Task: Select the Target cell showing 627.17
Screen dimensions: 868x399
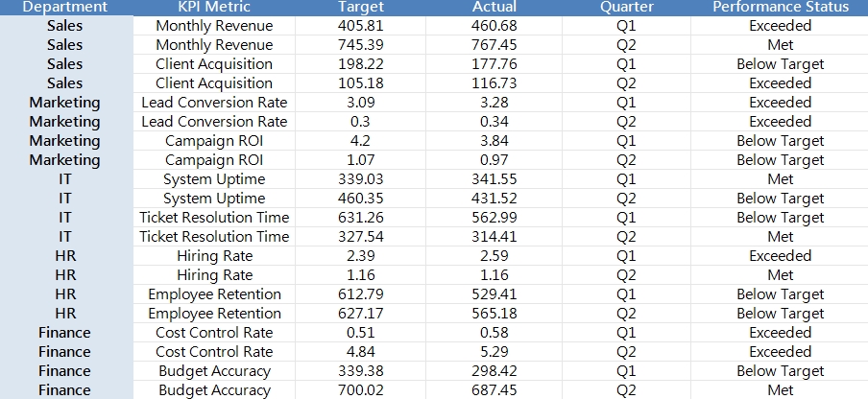Action: [361, 314]
